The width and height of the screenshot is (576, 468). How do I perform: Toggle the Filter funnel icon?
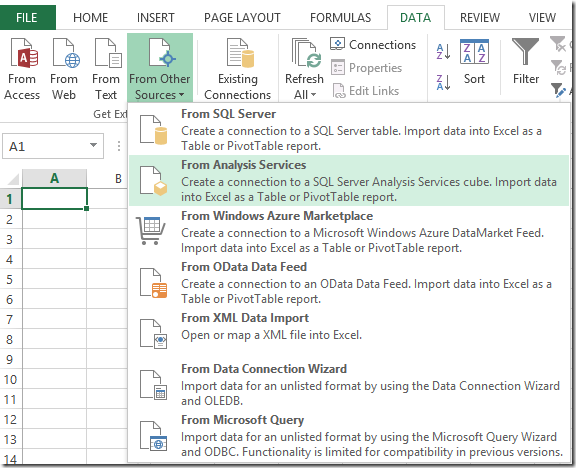coord(525,51)
